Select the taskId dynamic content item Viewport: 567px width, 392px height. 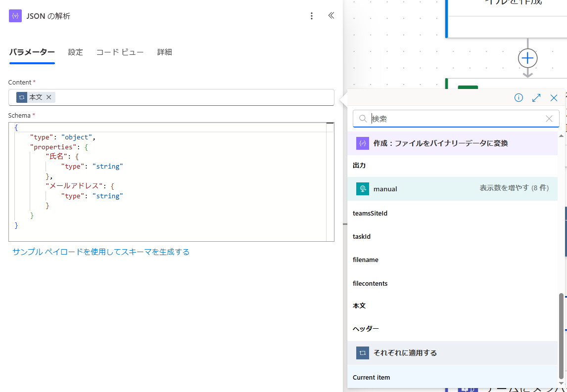pyautogui.click(x=452, y=237)
